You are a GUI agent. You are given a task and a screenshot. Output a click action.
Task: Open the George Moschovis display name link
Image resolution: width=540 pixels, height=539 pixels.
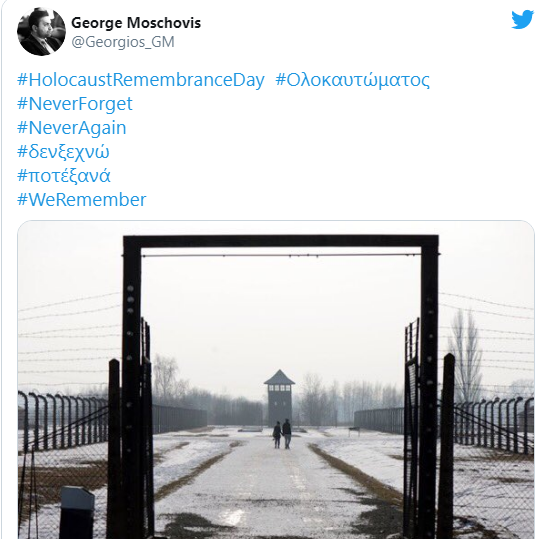136,23
